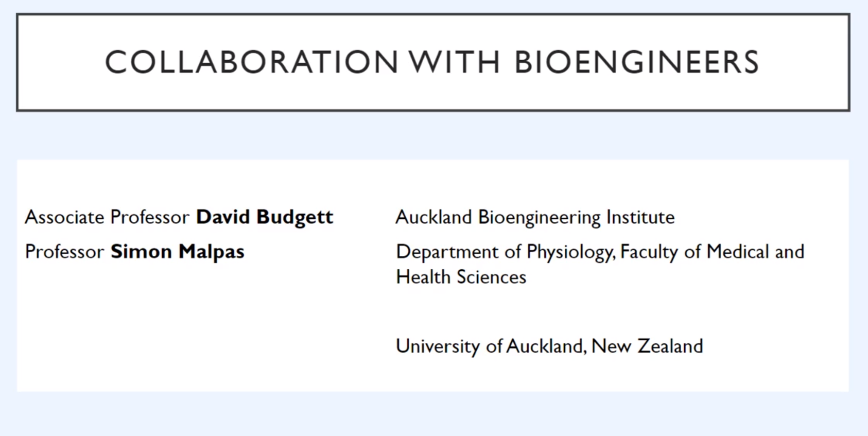868x436 pixels.
Task: Click the "Health Sciences" line
Action: click(x=461, y=277)
